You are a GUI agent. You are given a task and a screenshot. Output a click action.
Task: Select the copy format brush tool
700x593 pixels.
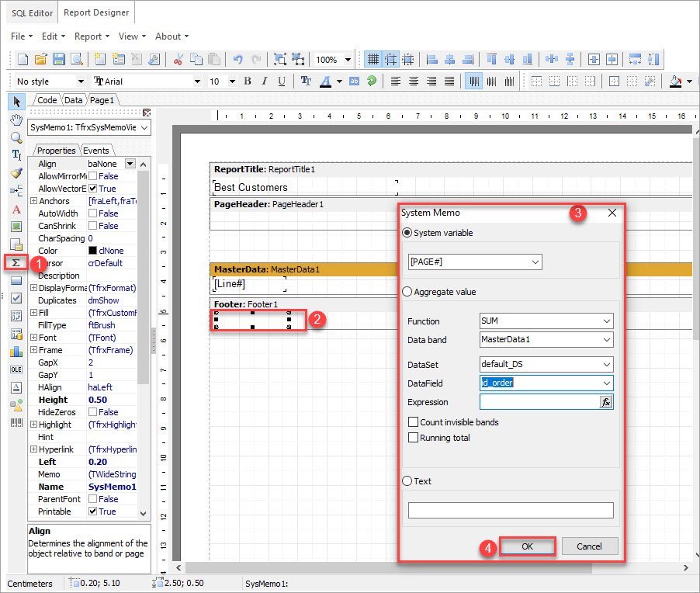point(16,173)
